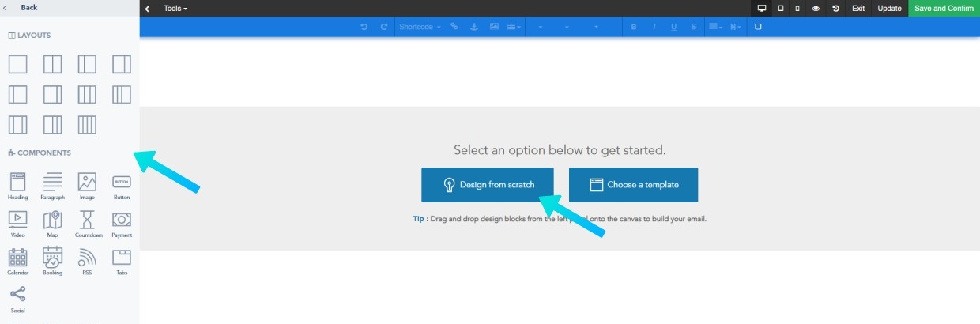Toggle preview with the eye icon
Viewport: 980px width, 324px height.
click(816, 8)
